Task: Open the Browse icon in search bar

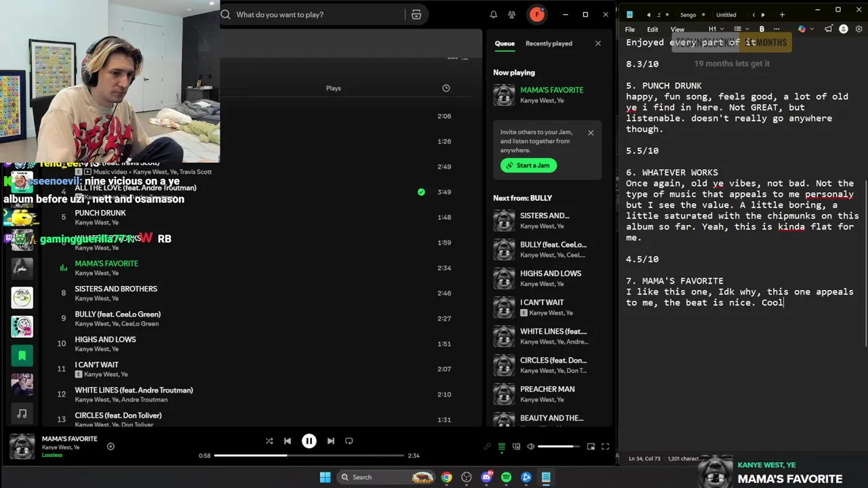Action: pyautogui.click(x=416, y=14)
